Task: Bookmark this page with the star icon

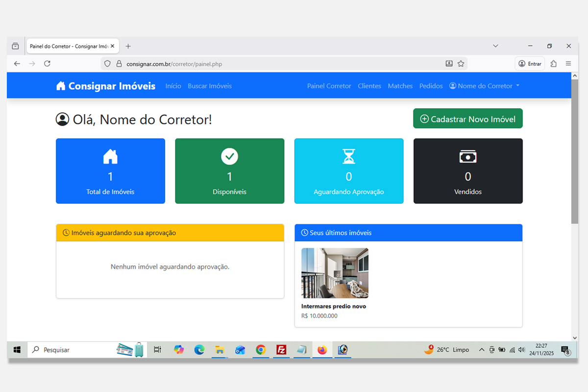Action: pos(461,64)
